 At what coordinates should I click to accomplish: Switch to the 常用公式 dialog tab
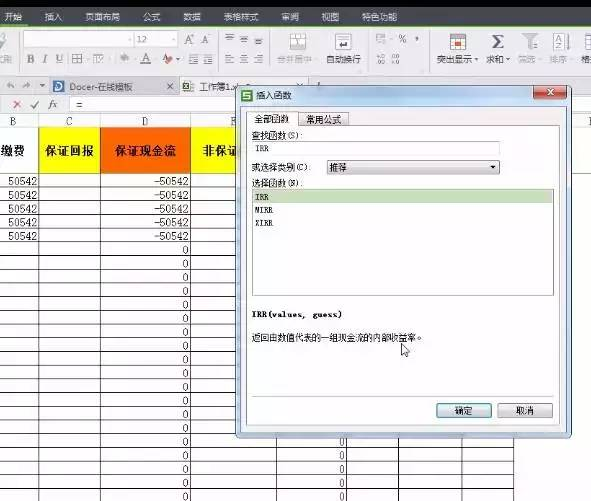click(x=323, y=120)
